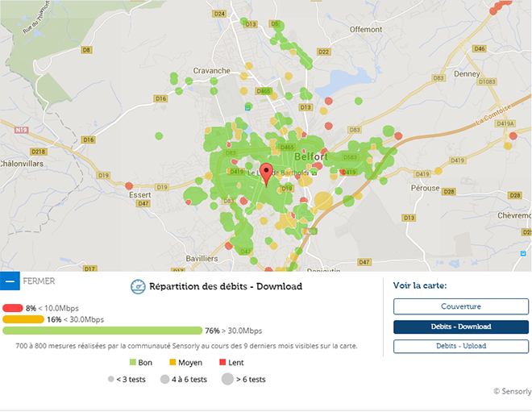Click the D1083 road marker
The width and height of the screenshot is (532, 412).
(x=487, y=81)
